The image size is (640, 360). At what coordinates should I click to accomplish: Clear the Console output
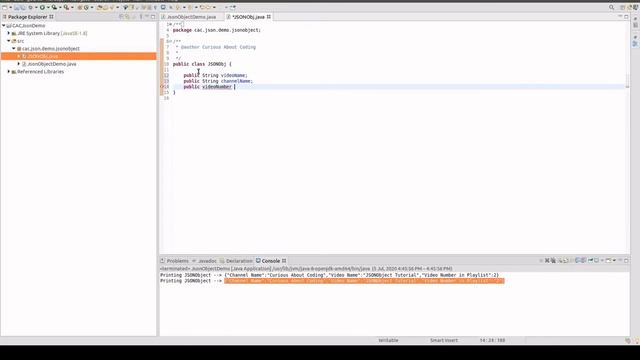[560, 260]
